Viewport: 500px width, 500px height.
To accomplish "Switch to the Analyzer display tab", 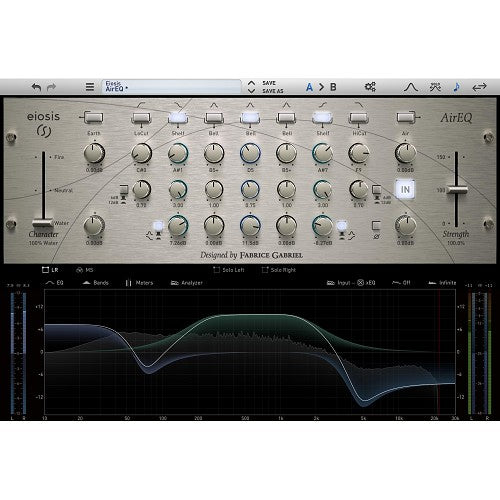I will click(x=187, y=283).
